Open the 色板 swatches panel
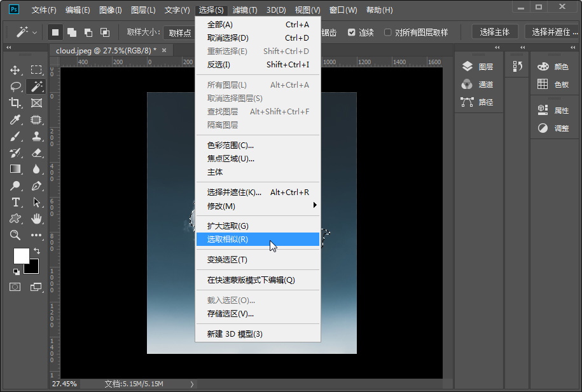The height and width of the screenshot is (392, 582). pos(553,84)
